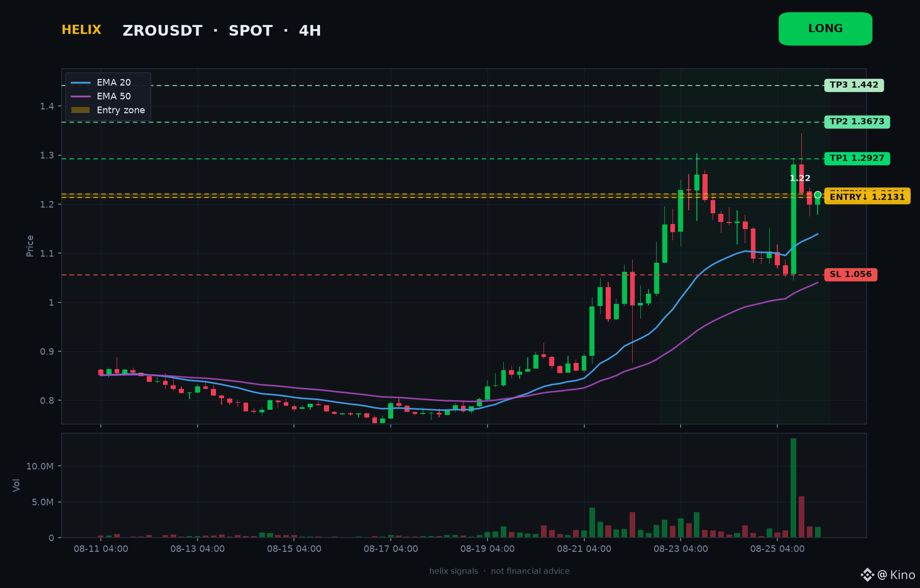920x588 pixels.
Task: Click the "helix signals" footer text
Action: pyautogui.click(x=453, y=571)
